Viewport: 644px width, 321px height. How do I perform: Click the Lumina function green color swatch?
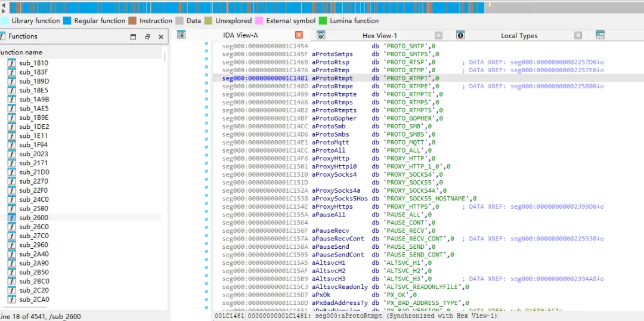[323, 20]
